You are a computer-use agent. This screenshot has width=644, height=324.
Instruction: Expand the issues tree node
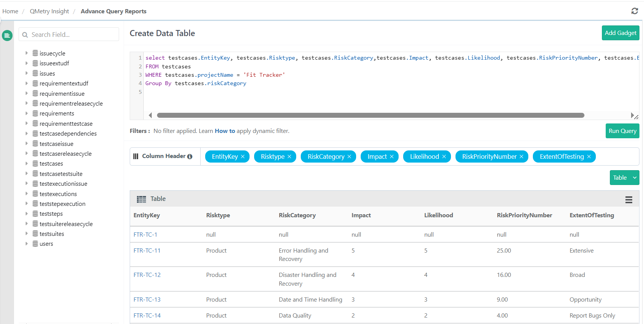pos(27,73)
